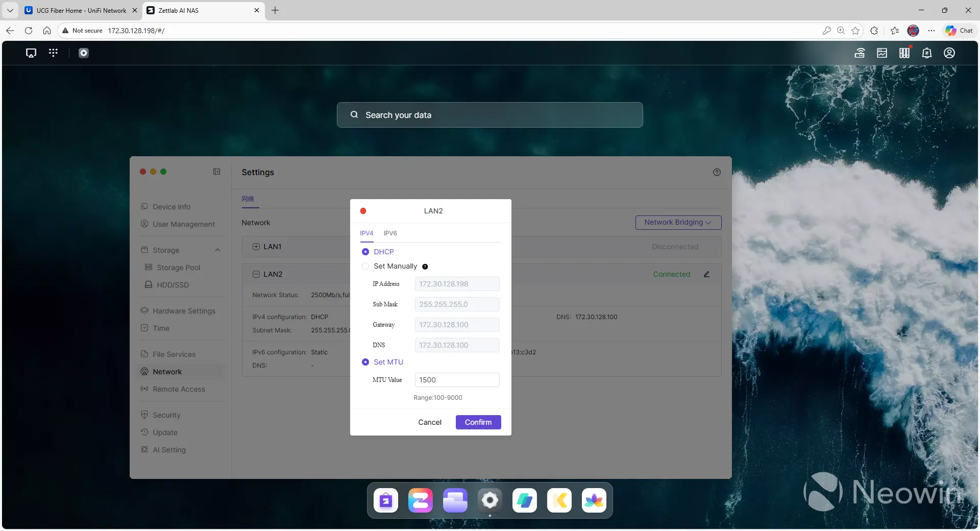Screen dimensions: 980x531
Task: Switch to the IPV4 tab
Action: [x=366, y=233]
